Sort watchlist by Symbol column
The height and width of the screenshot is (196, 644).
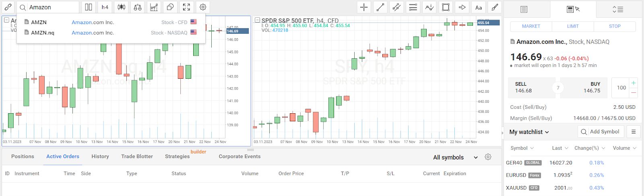(x=522, y=148)
